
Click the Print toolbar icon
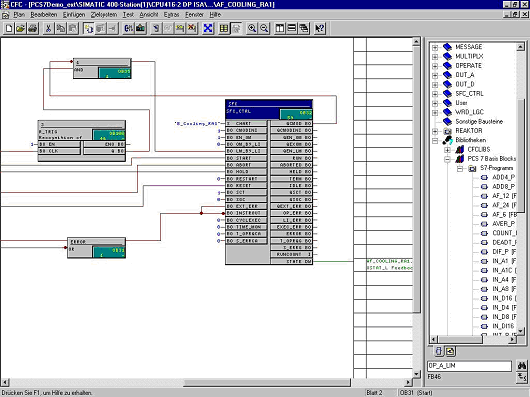click(33, 28)
